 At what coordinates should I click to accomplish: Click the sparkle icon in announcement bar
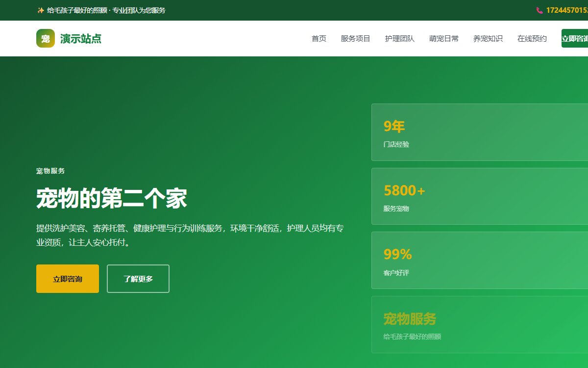(x=41, y=10)
